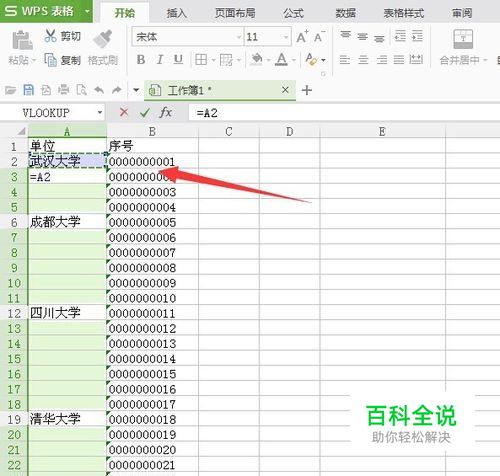500x476 pixels.
Task: Apply cell borders icon
Action: coord(201,60)
